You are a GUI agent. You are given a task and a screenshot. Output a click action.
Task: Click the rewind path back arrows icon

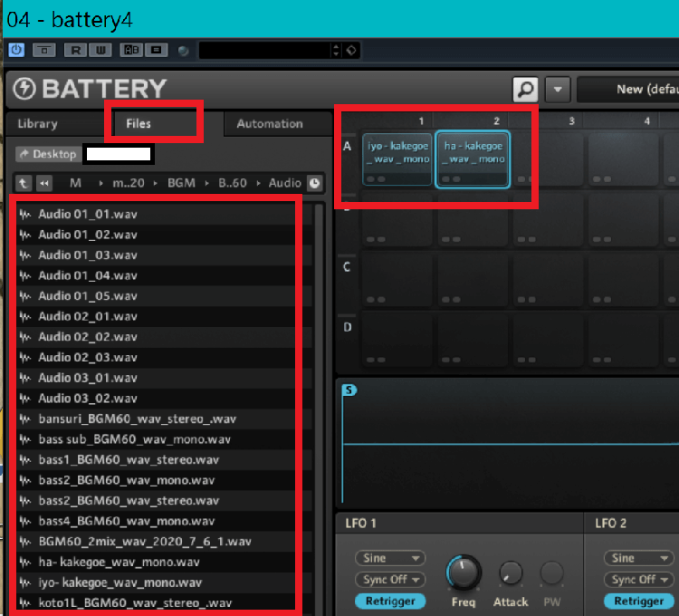coord(44,183)
